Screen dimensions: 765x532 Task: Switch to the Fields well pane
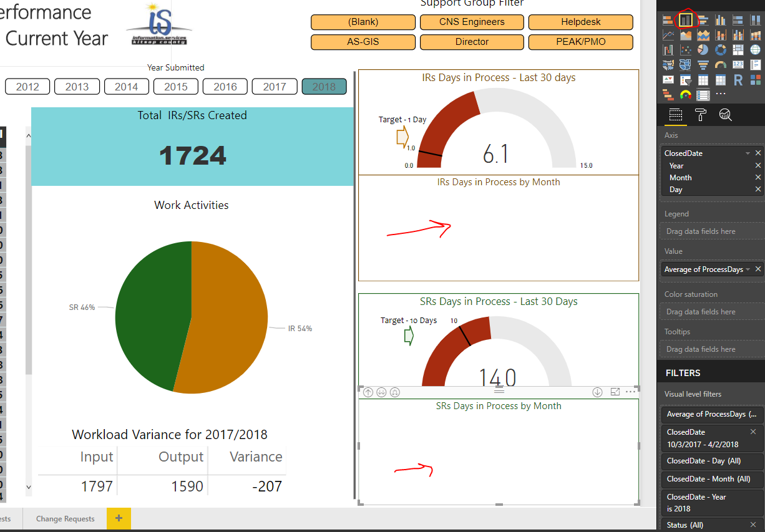(676, 115)
